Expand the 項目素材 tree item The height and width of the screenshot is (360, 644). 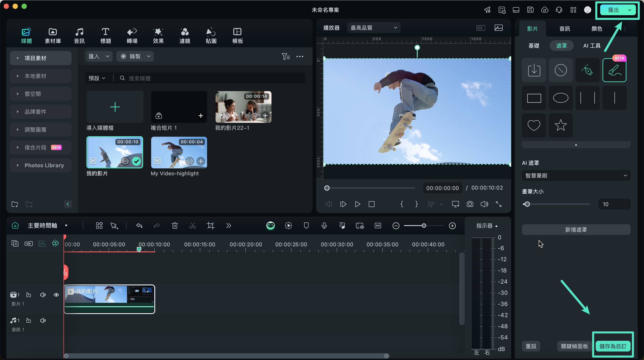tap(18, 58)
